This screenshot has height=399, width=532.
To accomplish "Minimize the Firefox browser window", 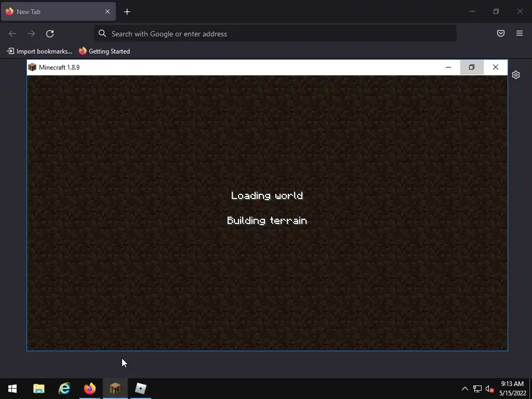I will click(472, 11).
